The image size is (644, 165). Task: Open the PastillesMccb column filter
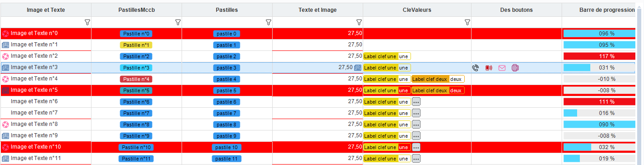coord(178,22)
